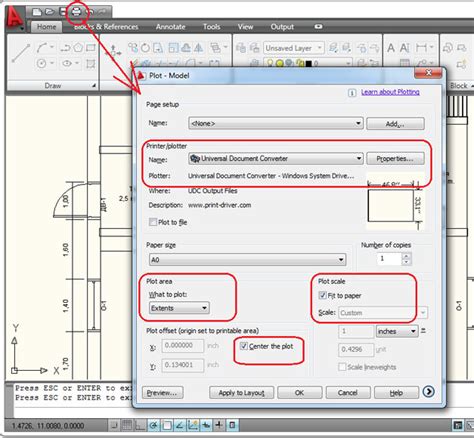Click the New drawing icon in quick access toolbar
Viewport: 474px width, 438px height.
click(37, 12)
